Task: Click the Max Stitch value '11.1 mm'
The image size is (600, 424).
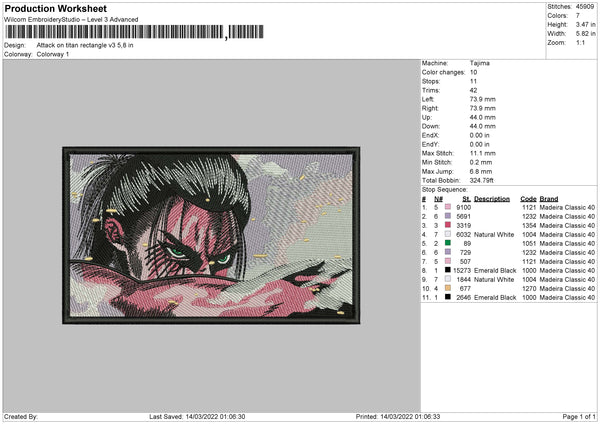Action: 483,153
